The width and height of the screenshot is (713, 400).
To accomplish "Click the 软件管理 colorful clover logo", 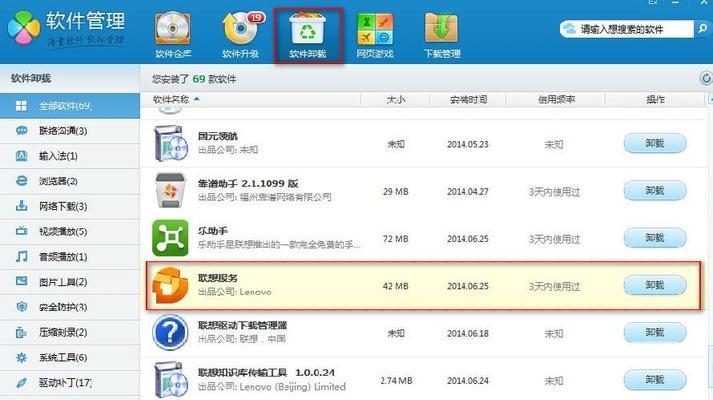I will [23, 29].
